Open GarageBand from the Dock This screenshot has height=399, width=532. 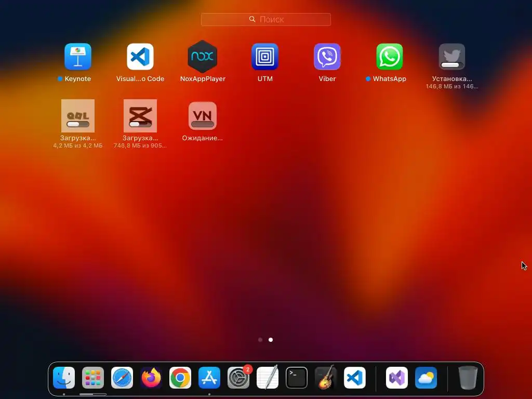click(326, 378)
